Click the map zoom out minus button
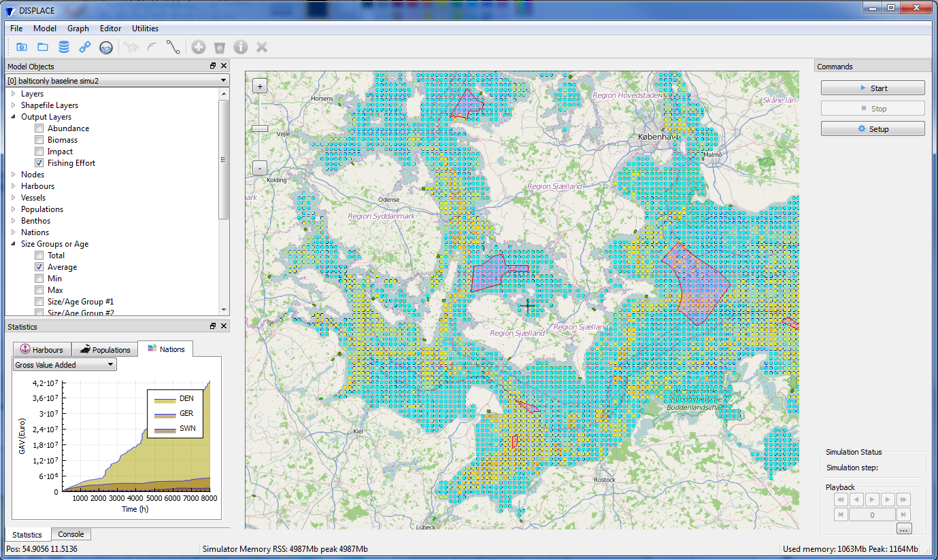938x560 pixels. click(260, 168)
